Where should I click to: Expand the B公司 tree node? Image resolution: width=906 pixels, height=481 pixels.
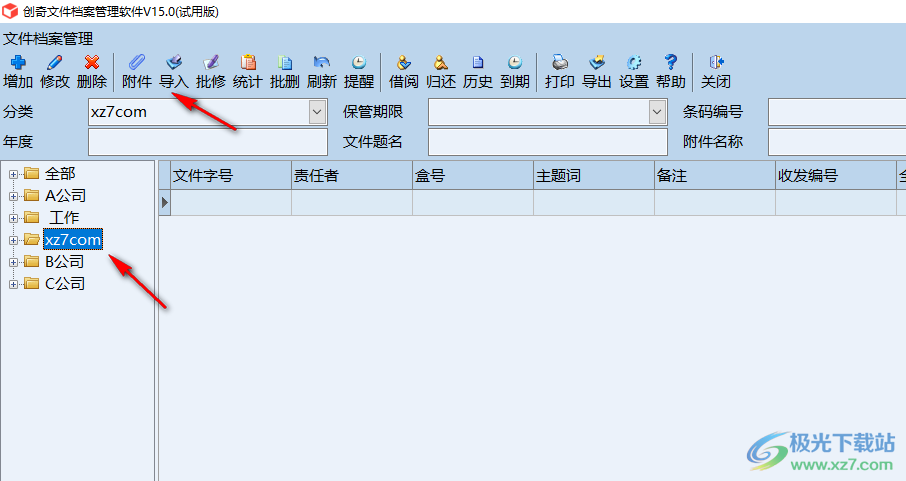click(x=13, y=262)
